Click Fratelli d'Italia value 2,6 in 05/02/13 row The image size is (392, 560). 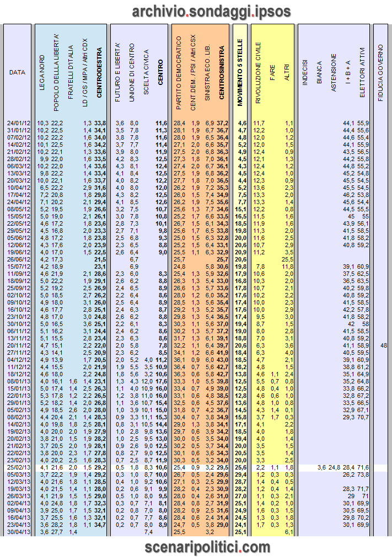[73, 410]
